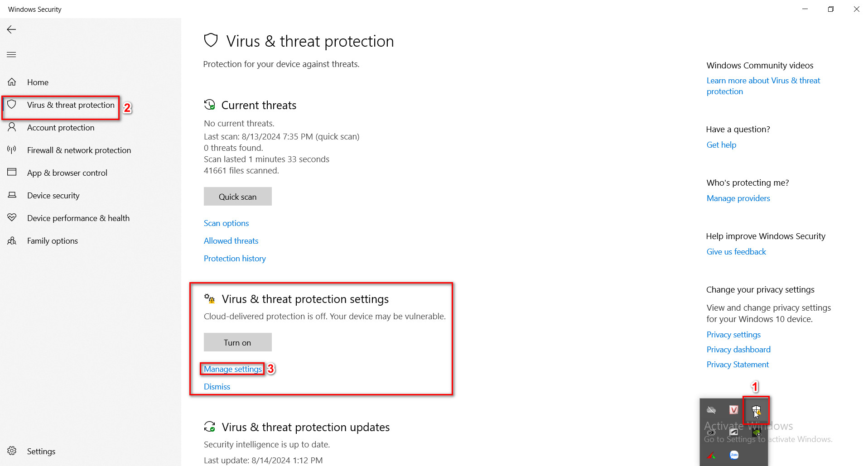Image resolution: width=868 pixels, height=466 pixels.
Task: Click the Zalo icon in system tray
Action: point(734,455)
